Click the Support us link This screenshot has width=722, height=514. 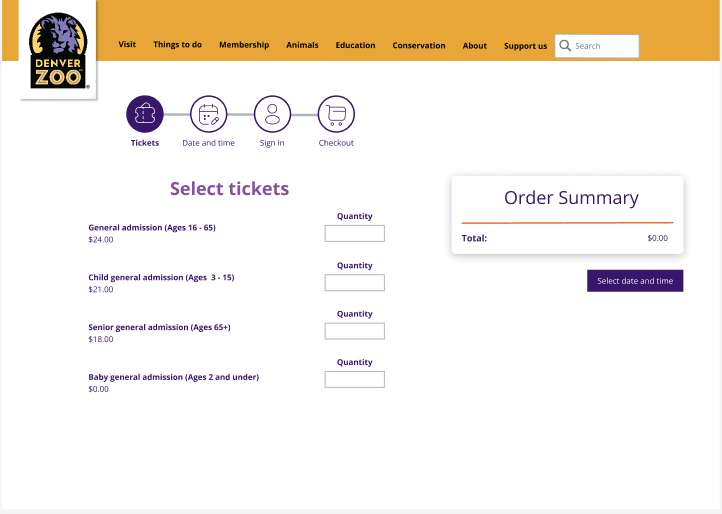click(525, 46)
